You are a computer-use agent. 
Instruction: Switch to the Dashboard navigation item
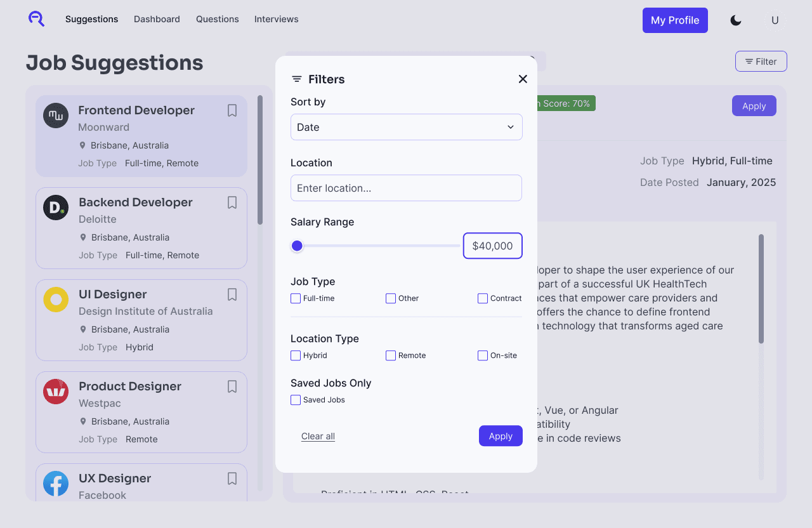point(157,19)
